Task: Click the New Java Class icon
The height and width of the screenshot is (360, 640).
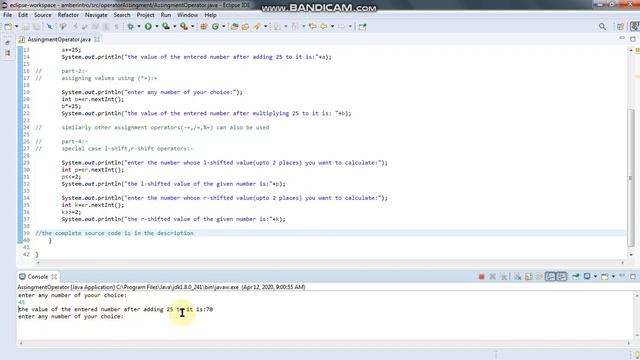Action: coord(215,27)
